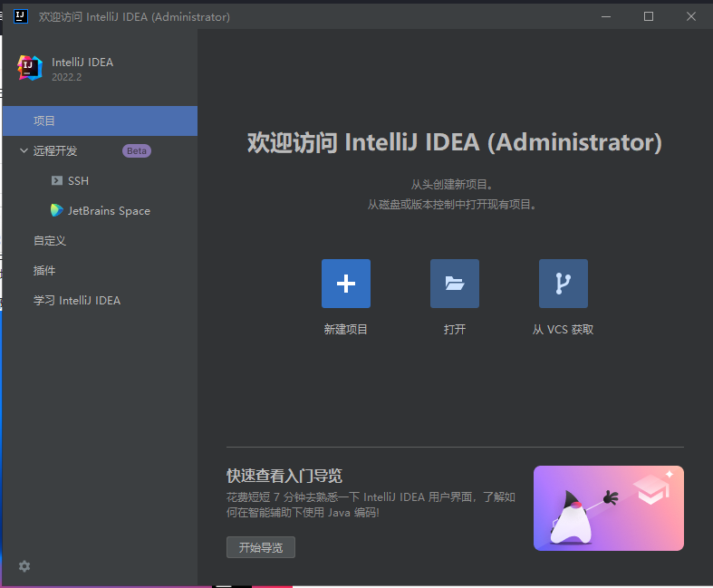Collapse the 远程开发 section chevron
Image resolution: width=713 pixels, height=588 pixels.
24,151
